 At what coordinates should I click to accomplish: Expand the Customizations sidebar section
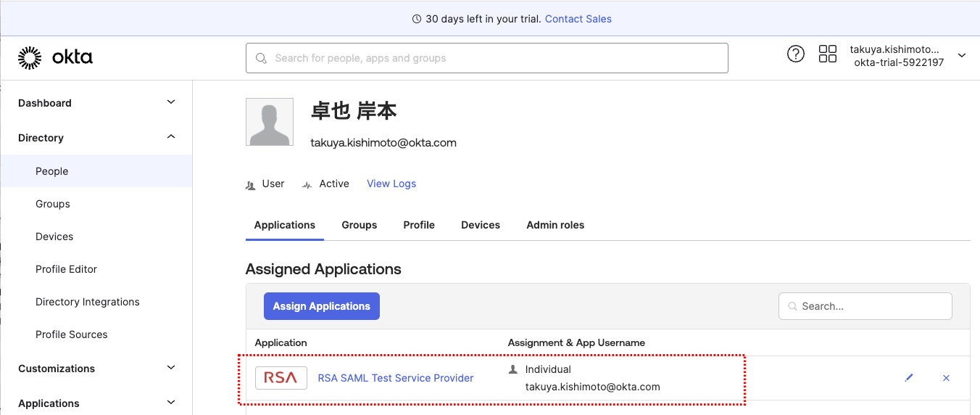[x=171, y=368]
